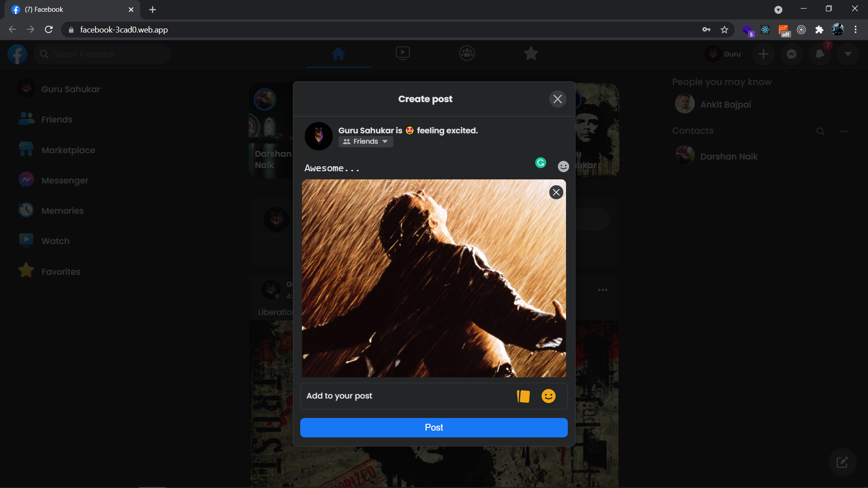Bookmark this page with star icon
Viewport: 868px width, 488px height.
(x=724, y=30)
